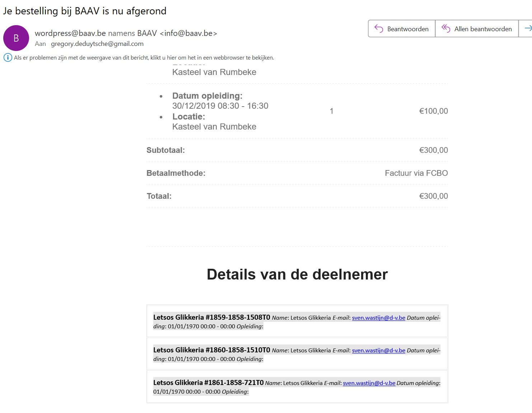Open first sven.wastijn@d-v.be email link
The height and width of the screenshot is (413, 532).
tap(378, 318)
